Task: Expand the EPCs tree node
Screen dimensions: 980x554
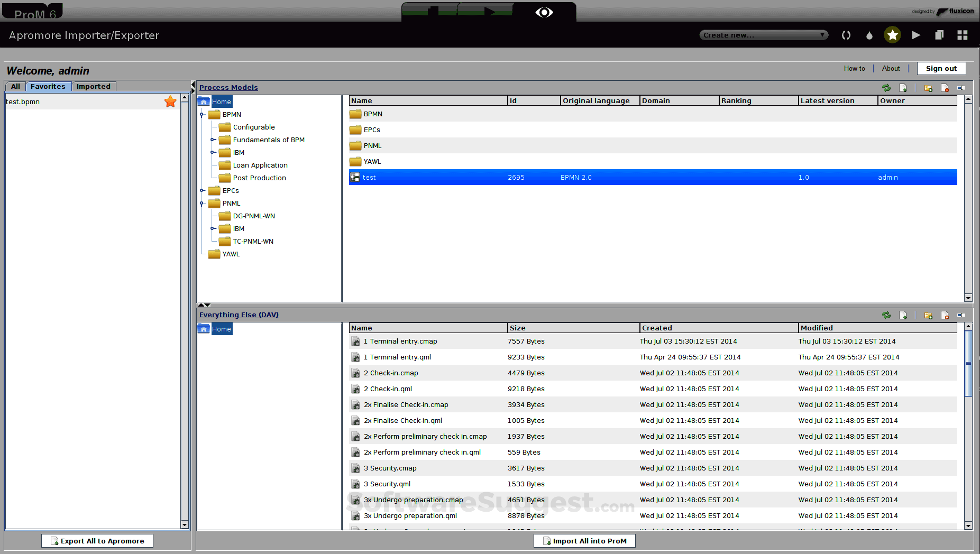Action: tap(203, 190)
